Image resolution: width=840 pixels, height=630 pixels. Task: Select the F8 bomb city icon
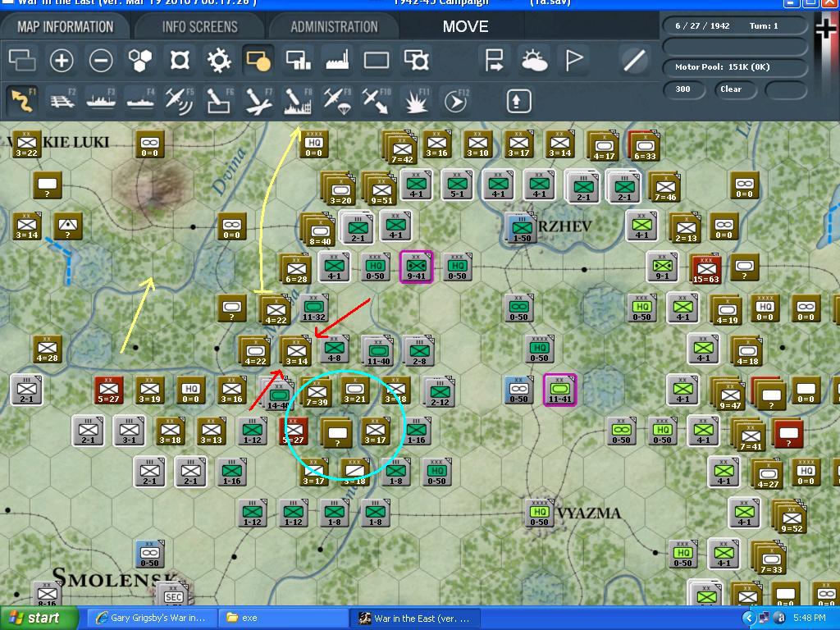tap(298, 101)
